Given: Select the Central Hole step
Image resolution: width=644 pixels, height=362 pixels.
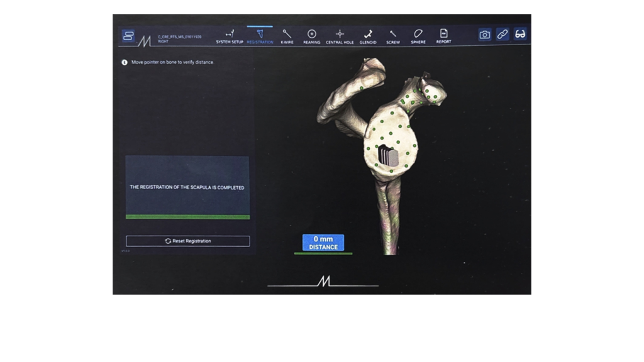Looking at the screenshot, I should pyautogui.click(x=340, y=36).
